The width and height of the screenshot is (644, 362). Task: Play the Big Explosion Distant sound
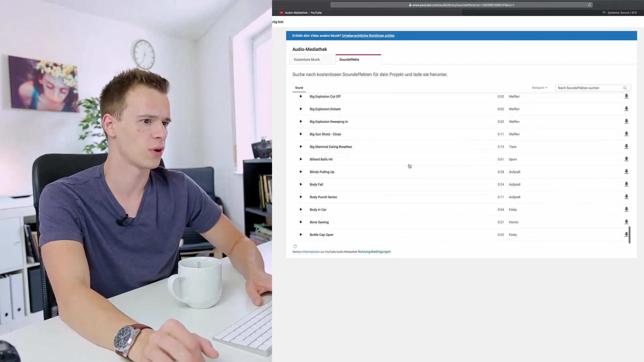tap(301, 109)
